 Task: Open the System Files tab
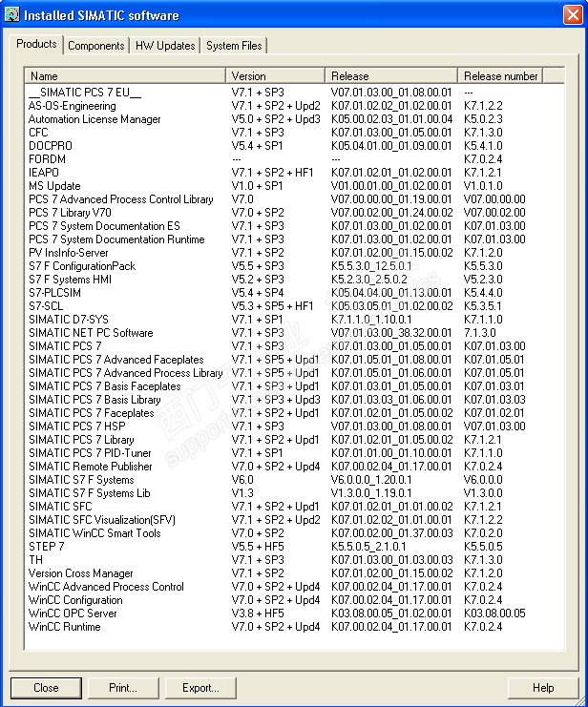[x=234, y=46]
